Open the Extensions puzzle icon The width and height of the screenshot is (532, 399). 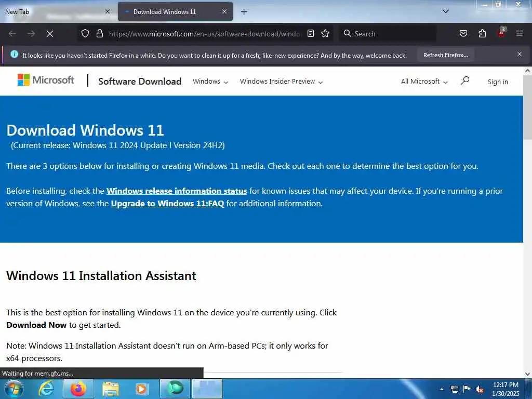click(x=482, y=34)
